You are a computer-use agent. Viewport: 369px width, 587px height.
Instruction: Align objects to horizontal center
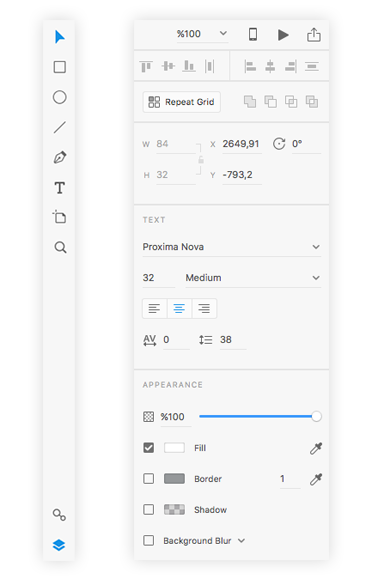270,67
